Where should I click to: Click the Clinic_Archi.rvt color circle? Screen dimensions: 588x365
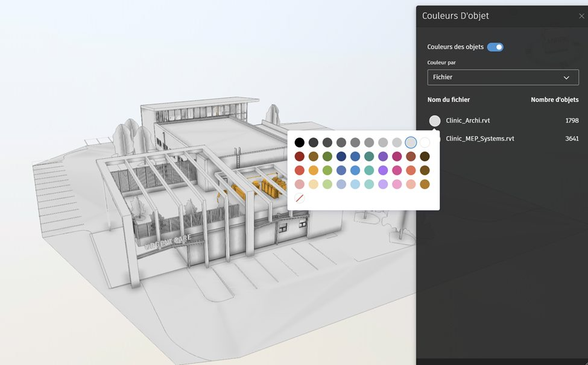[x=435, y=120]
